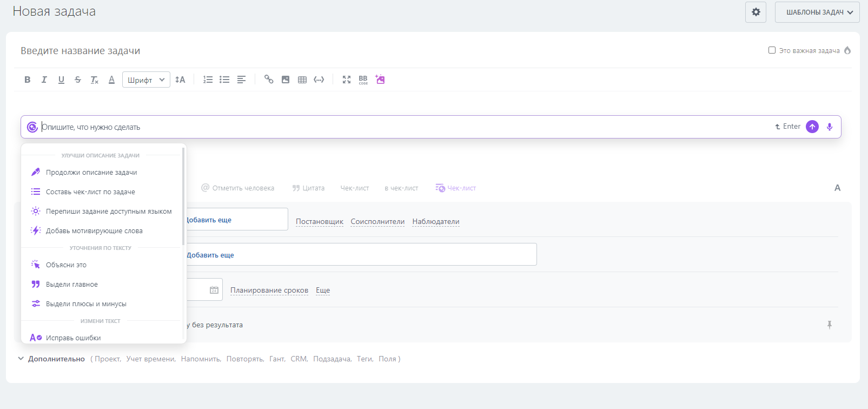This screenshot has height=409, width=868.
Task: Click Теги option
Action: coord(365,359)
